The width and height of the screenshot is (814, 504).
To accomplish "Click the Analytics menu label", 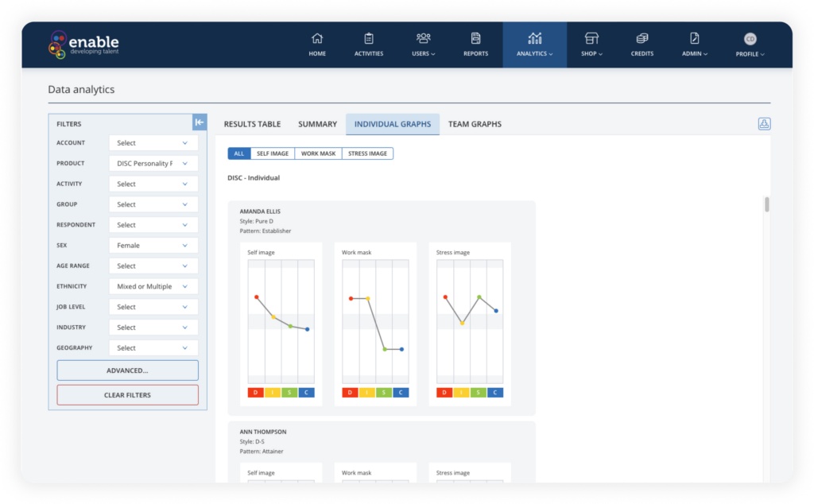I will tap(535, 53).
